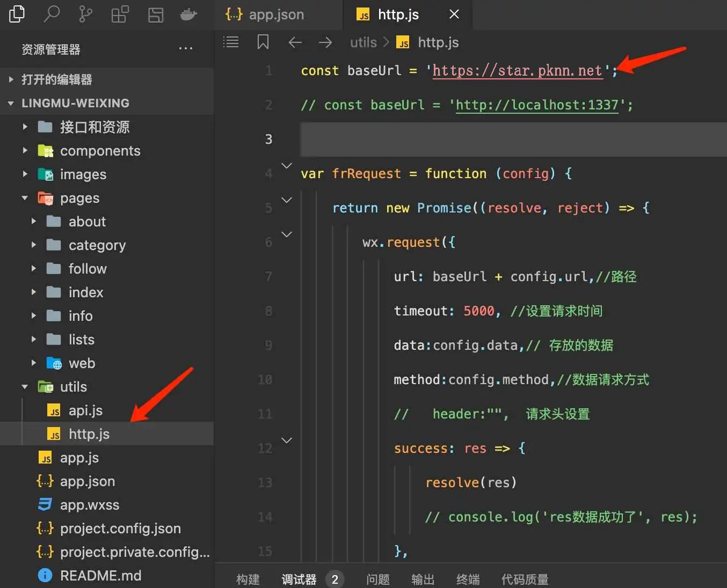Switch to the 代码质量 panel tab
The image size is (727, 588).
[525, 579]
